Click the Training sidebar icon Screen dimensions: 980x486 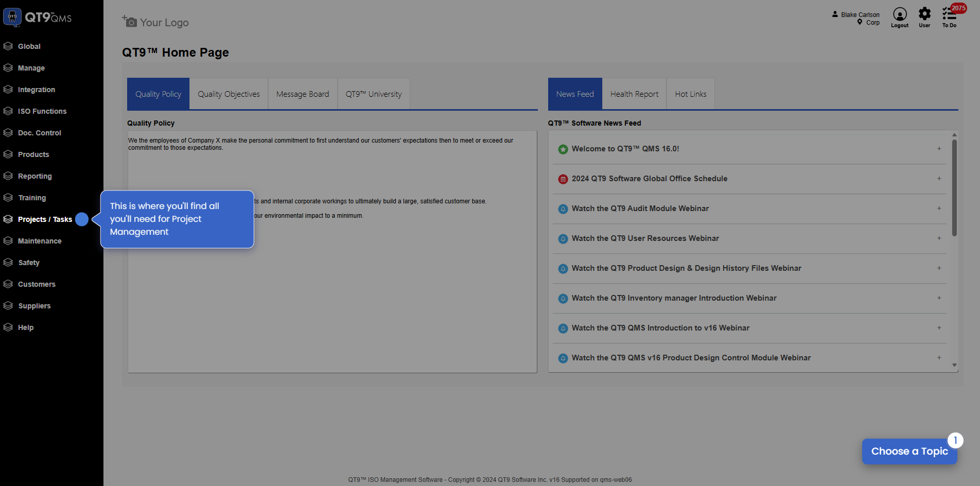pyautogui.click(x=8, y=197)
